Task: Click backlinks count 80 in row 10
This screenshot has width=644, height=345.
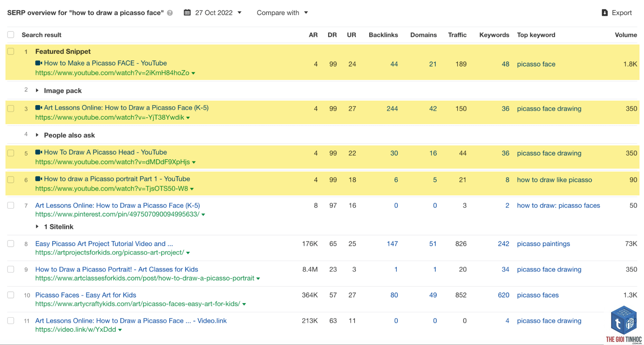Action: (x=394, y=295)
